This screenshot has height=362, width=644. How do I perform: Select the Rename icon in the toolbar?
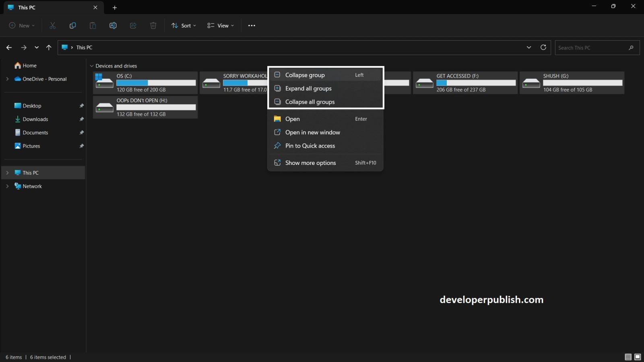113,25
